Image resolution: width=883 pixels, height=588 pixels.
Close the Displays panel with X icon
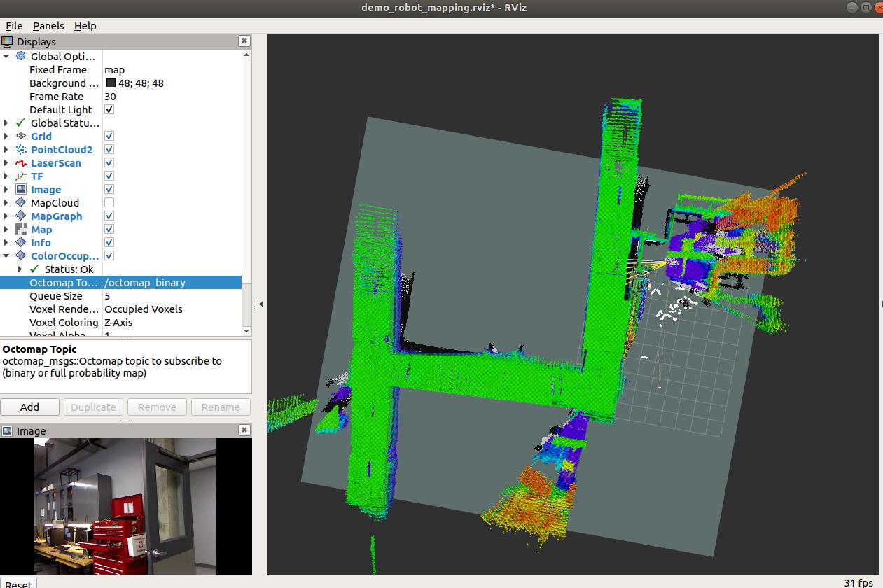pyautogui.click(x=244, y=41)
